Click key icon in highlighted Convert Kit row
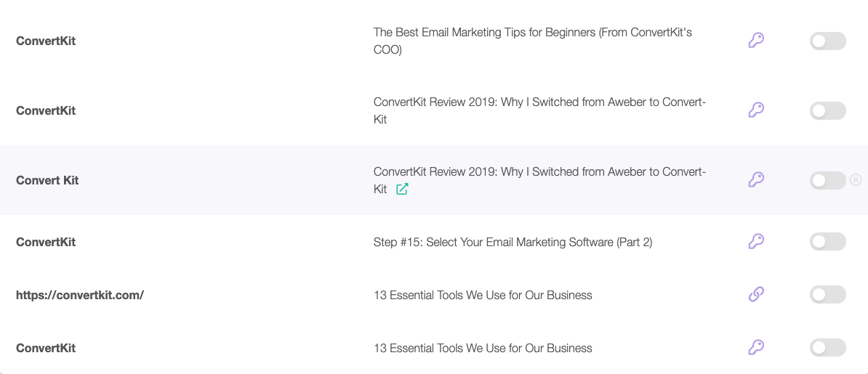Image resolution: width=868 pixels, height=374 pixels. click(756, 180)
